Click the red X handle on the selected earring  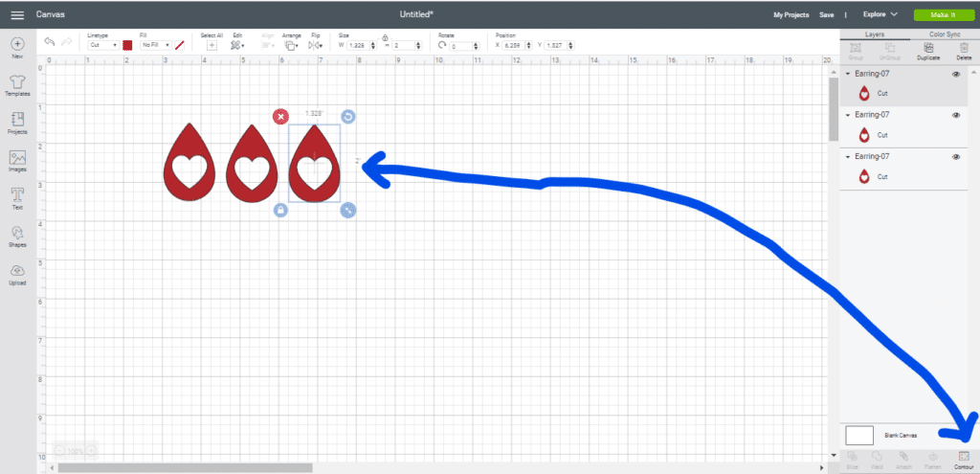click(x=279, y=117)
